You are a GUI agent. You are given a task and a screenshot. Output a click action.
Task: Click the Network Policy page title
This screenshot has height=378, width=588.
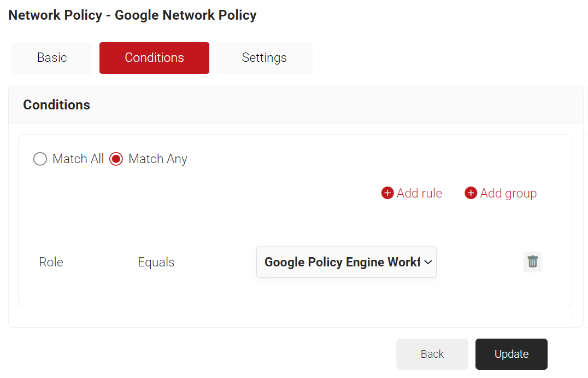(132, 15)
